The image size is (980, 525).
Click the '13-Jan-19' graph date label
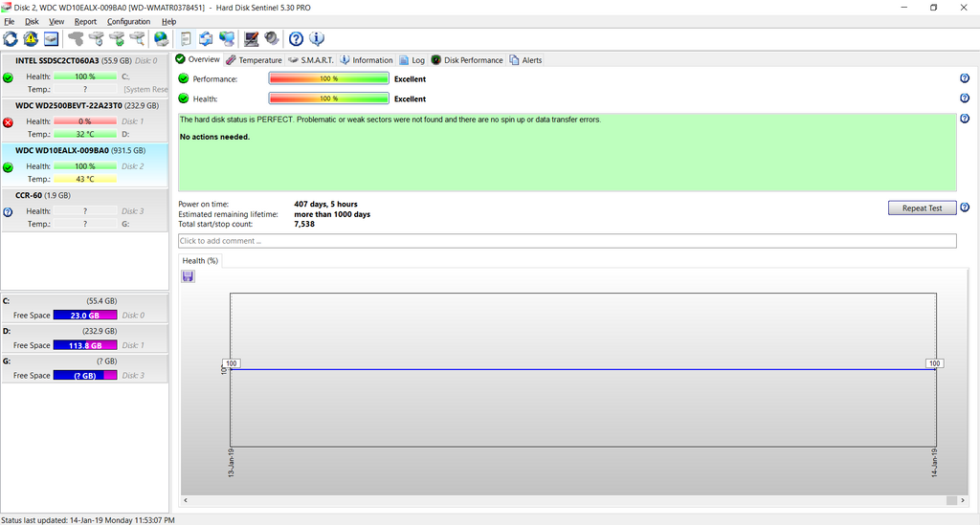click(231, 463)
